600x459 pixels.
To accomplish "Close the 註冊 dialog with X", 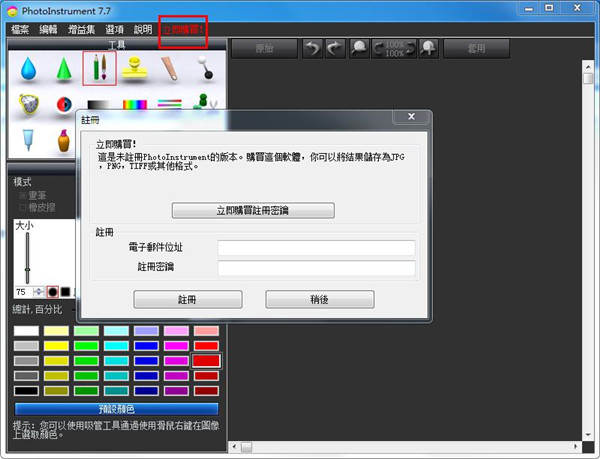I will (x=411, y=117).
